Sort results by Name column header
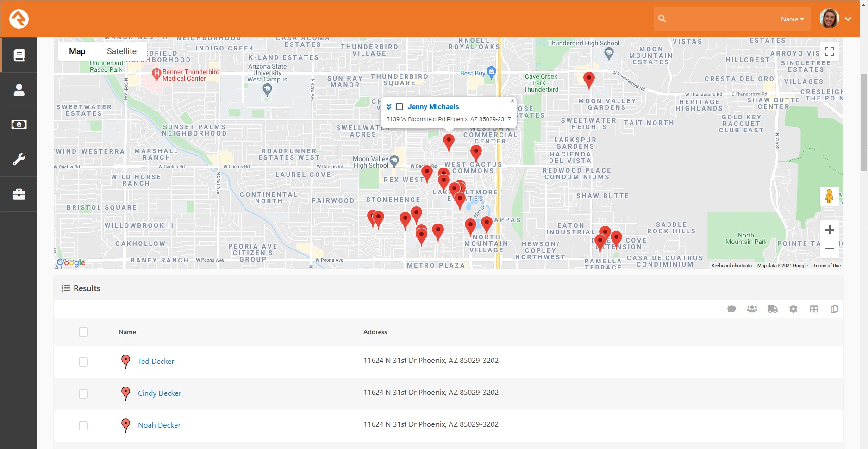868x449 pixels. coord(127,332)
